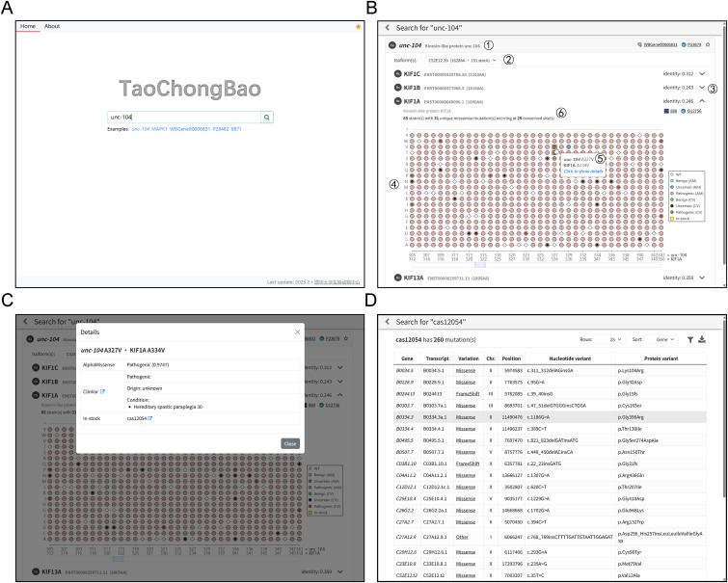Open the Isoform(s) dropdown in panel B
The width and height of the screenshot is (728, 583).
[x=460, y=61]
